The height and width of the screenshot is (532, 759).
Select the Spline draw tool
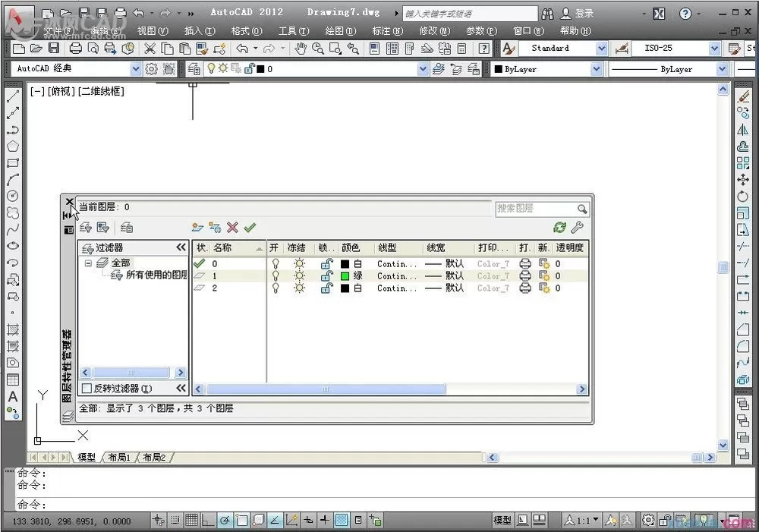pos(13,229)
